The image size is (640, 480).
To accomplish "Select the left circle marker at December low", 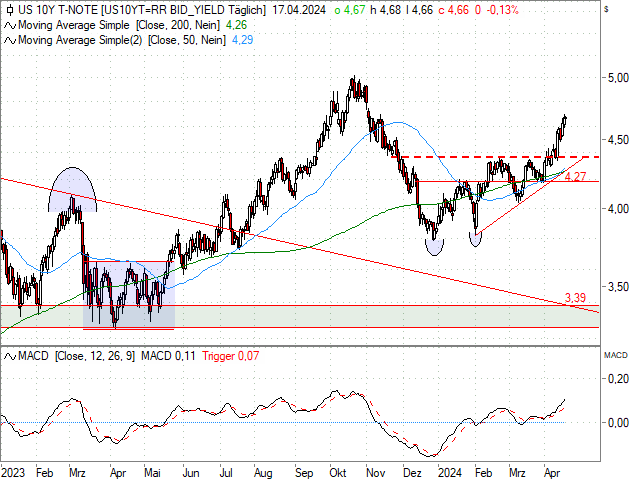I will [x=434, y=244].
